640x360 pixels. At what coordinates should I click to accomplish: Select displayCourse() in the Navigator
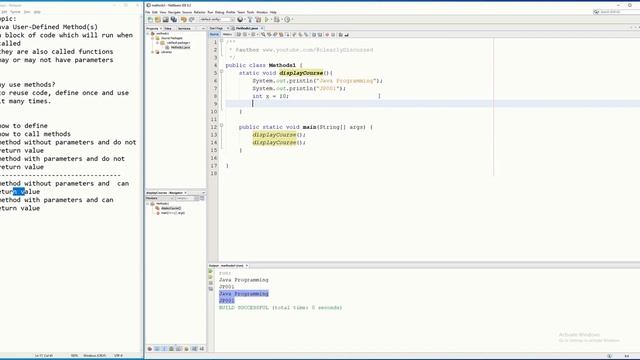point(171,208)
